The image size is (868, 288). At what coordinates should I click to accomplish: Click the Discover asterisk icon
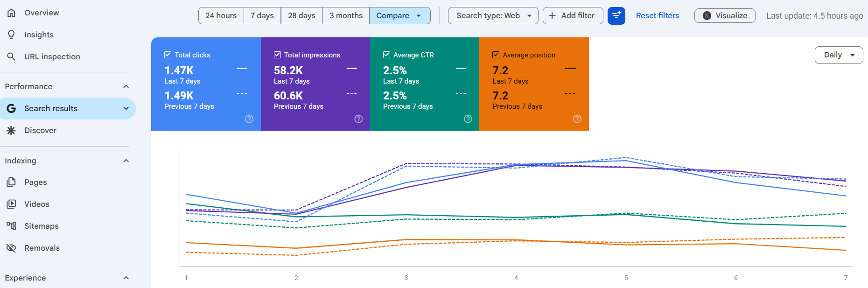pyautogui.click(x=11, y=130)
